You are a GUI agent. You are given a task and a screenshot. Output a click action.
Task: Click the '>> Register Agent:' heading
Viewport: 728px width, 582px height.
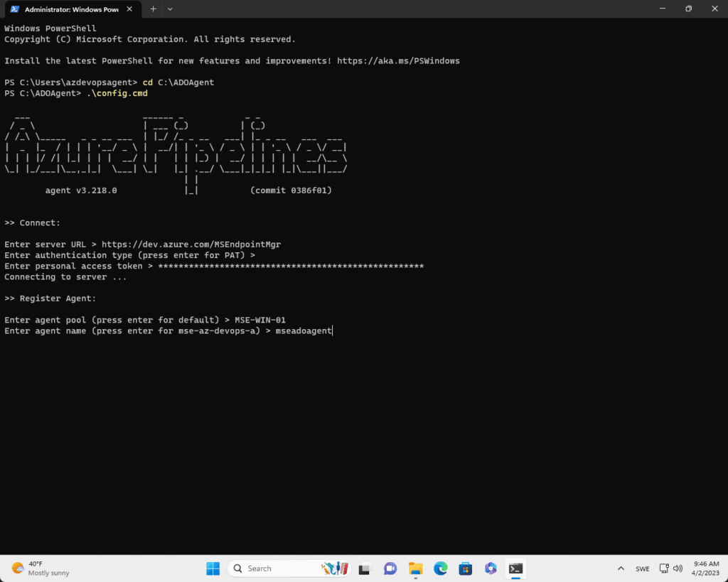[50, 298]
